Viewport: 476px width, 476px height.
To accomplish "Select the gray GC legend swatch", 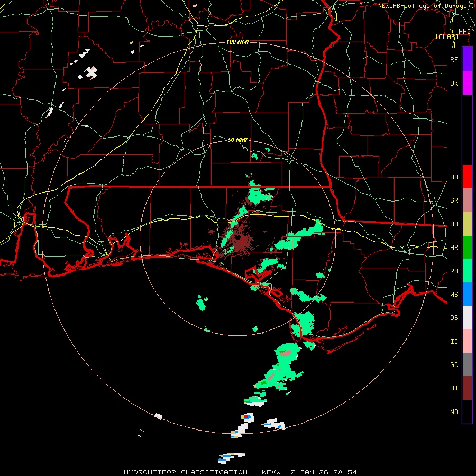I will 467,364.
